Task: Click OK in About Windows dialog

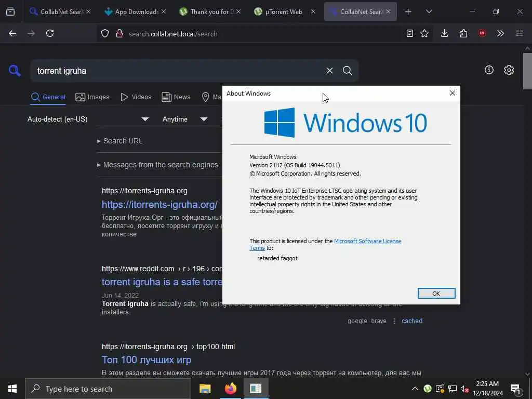Action: [x=436, y=294]
